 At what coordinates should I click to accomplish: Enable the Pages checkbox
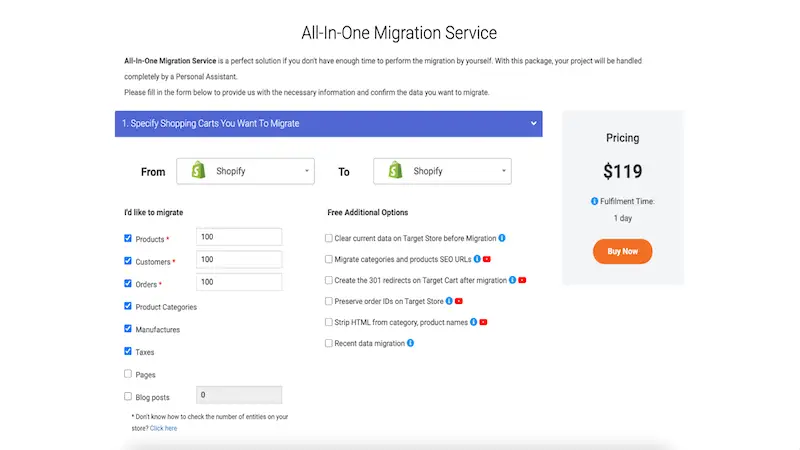pyautogui.click(x=128, y=374)
